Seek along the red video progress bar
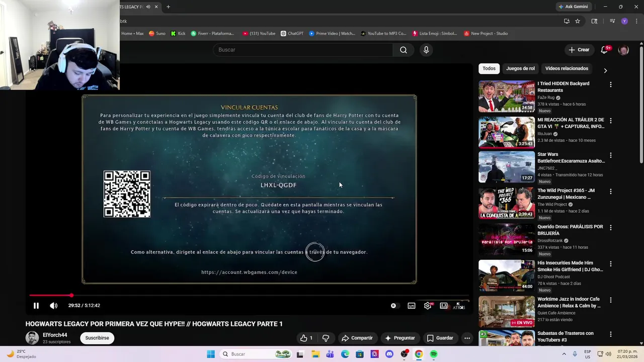 (x=249, y=296)
